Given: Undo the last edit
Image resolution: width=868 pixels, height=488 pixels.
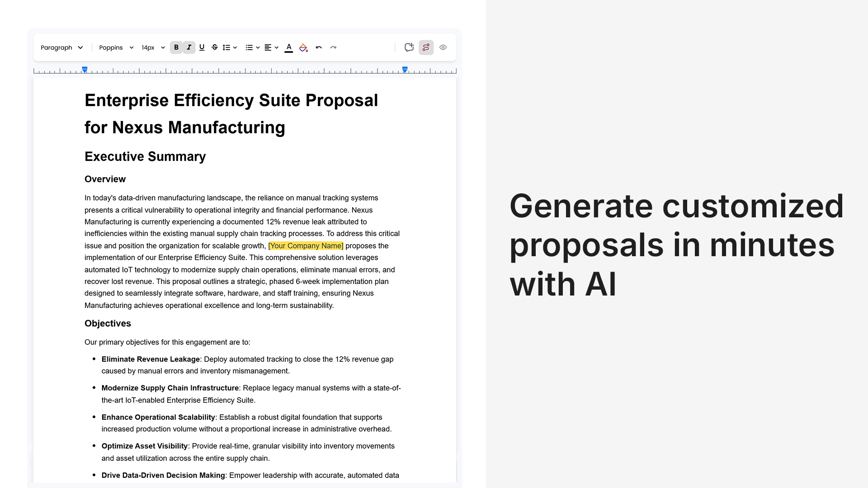Looking at the screenshot, I should [x=319, y=47].
